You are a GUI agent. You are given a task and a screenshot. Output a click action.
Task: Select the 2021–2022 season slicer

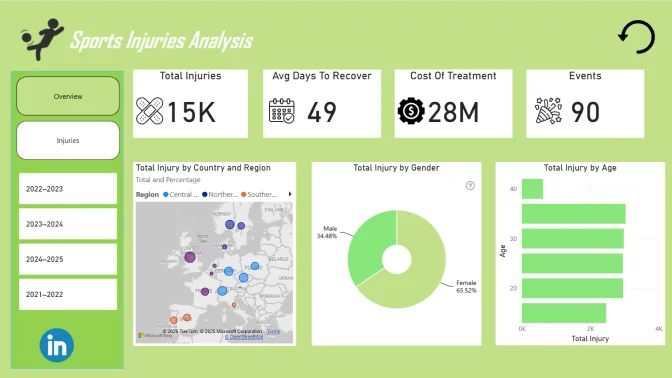pyautogui.click(x=68, y=294)
